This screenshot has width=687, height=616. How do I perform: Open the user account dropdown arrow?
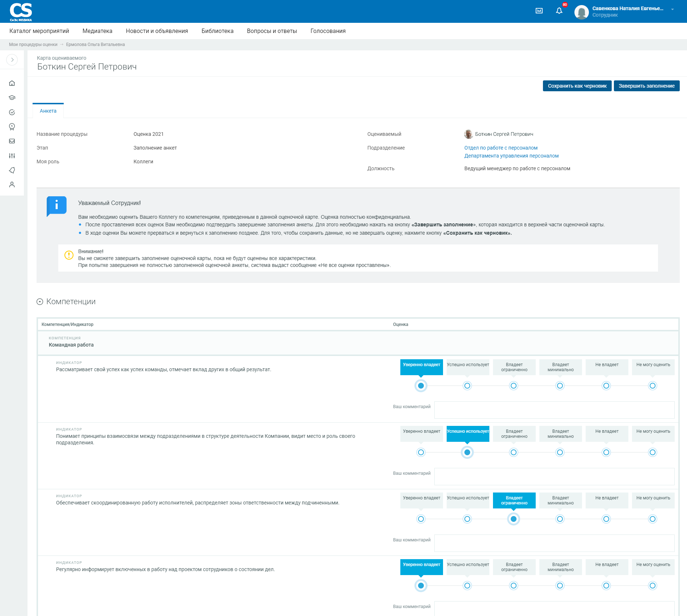pos(672,9)
